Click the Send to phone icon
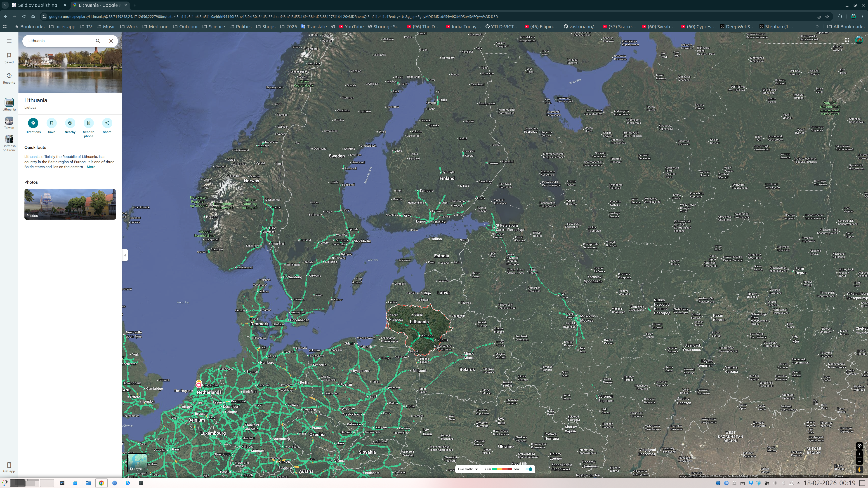Viewport: 868px width, 488px height. (x=89, y=123)
